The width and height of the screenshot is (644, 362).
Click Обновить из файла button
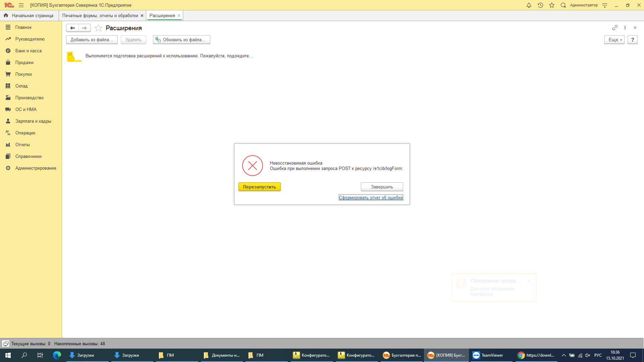point(181,40)
